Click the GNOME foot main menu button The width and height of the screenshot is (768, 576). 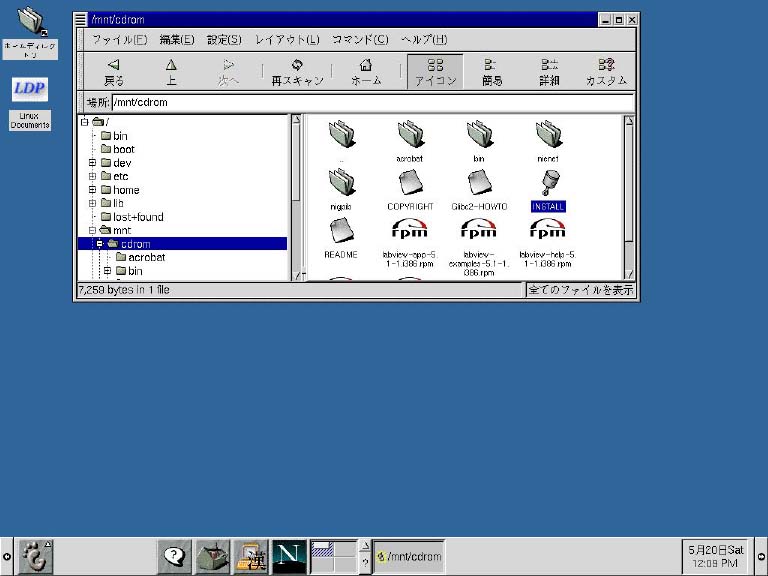pyautogui.click(x=35, y=555)
